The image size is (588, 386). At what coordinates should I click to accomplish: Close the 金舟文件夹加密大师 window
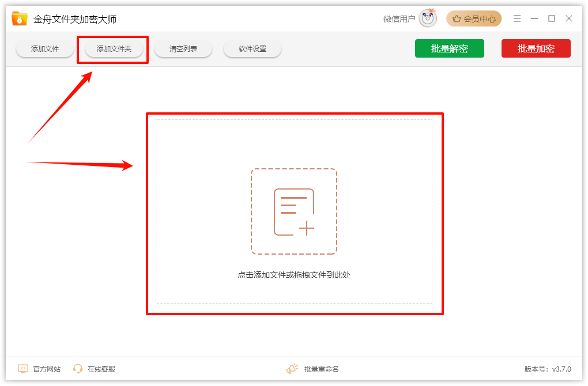[569, 19]
